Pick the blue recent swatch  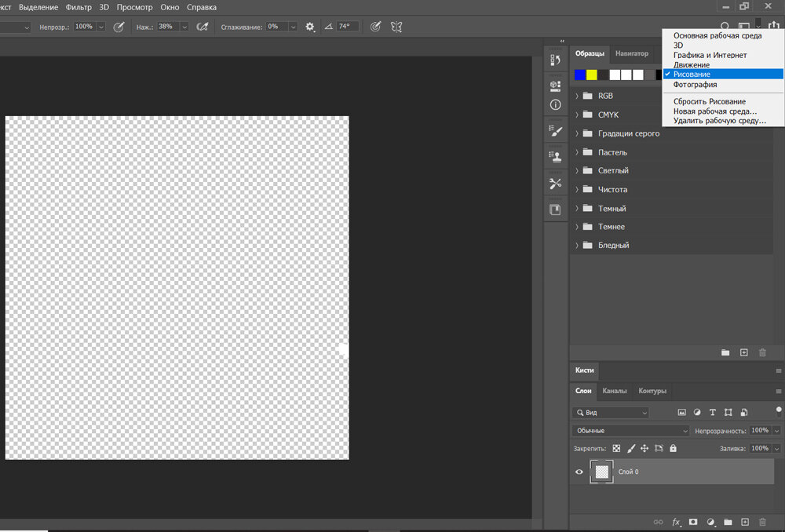[x=580, y=75]
